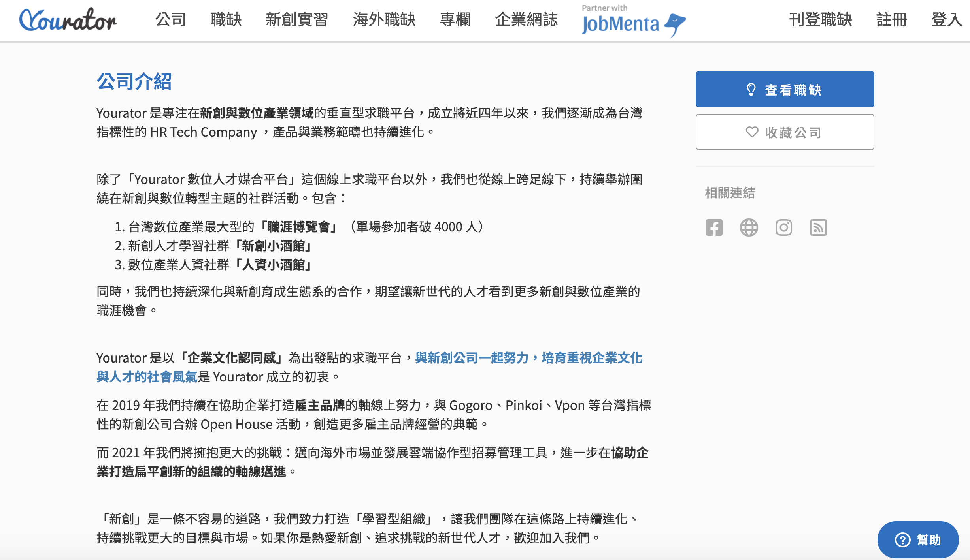Image resolution: width=970 pixels, height=560 pixels.
Task: Open the Instagram icon link
Action: [x=783, y=227]
